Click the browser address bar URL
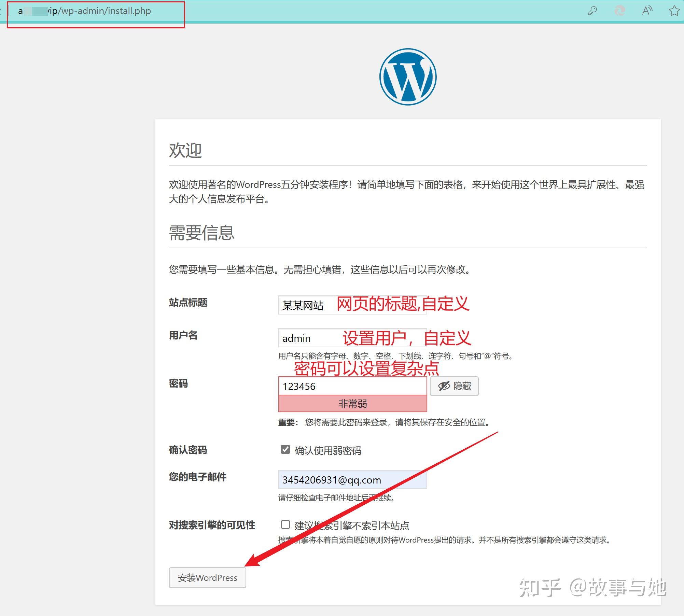Viewport: 684px width, 616px height. tap(85, 11)
